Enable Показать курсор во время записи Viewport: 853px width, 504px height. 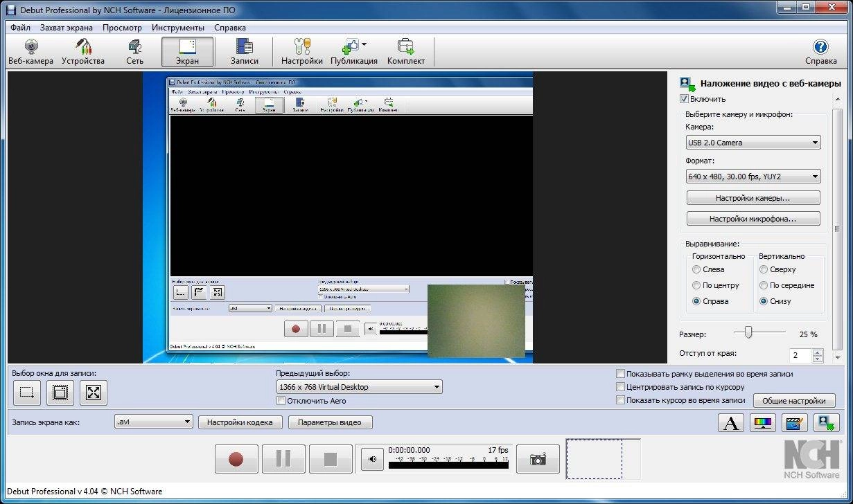pos(620,400)
